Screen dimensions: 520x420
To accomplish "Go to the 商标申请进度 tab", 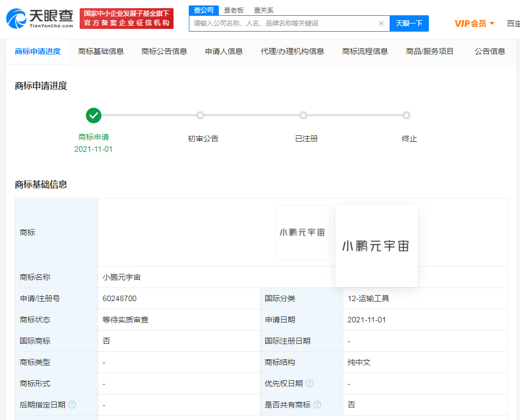I will click(x=38, y=51).
